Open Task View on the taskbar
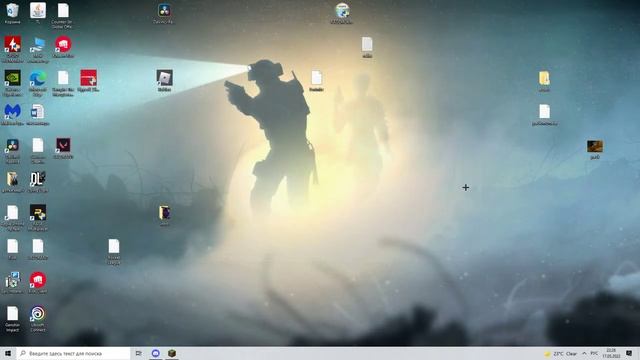The height and width of the screenshot is (360, 640). [139, 353]
